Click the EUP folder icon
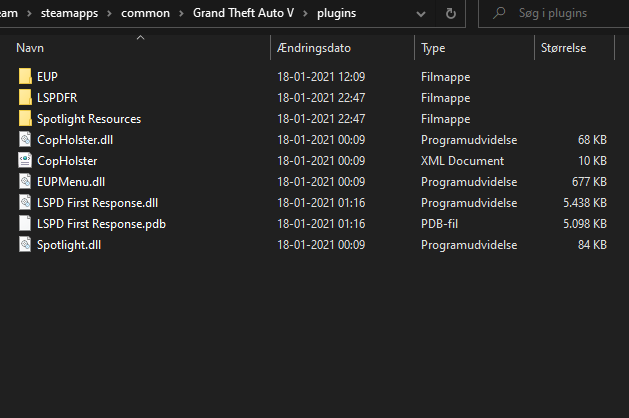629x418 pixels. click(26, 76)
